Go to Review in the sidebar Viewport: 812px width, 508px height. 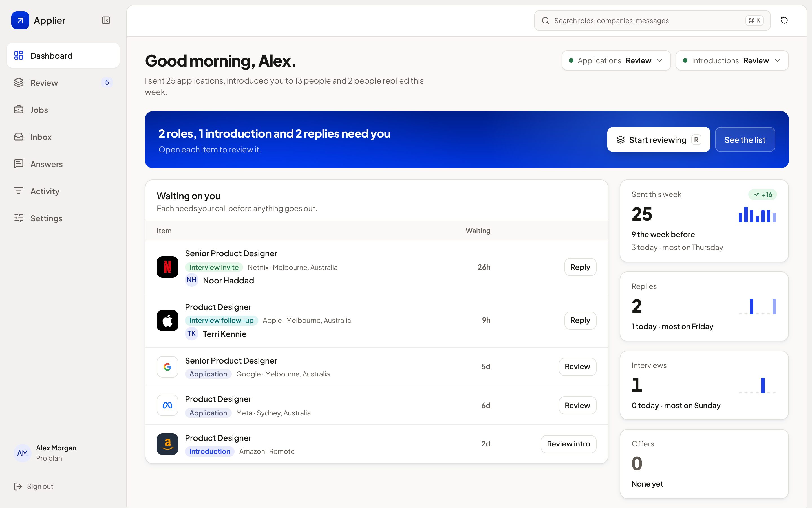63,83
